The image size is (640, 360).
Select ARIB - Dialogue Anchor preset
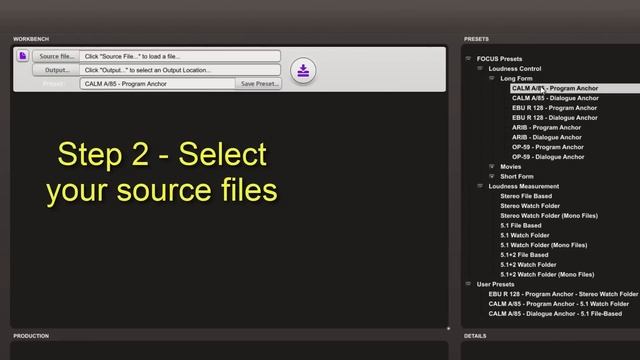pyautogui.click(x=547, y=137)
